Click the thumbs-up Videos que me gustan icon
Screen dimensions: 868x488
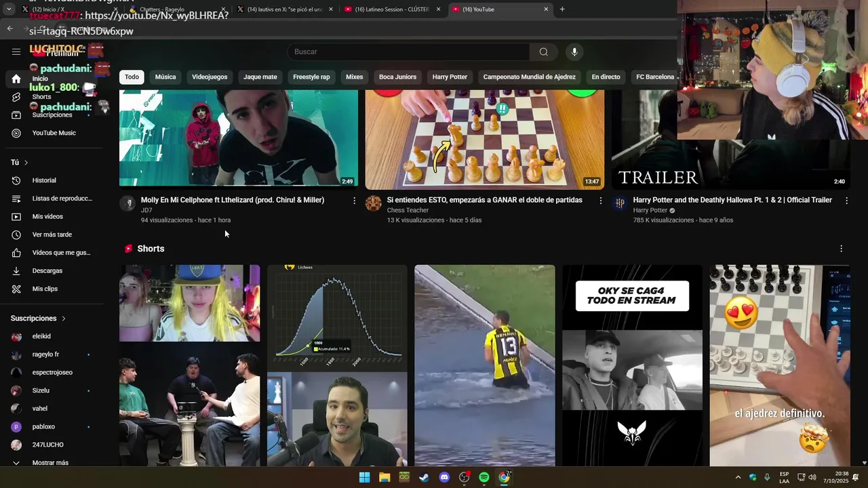pyautogui.click(x=16, y=253)
